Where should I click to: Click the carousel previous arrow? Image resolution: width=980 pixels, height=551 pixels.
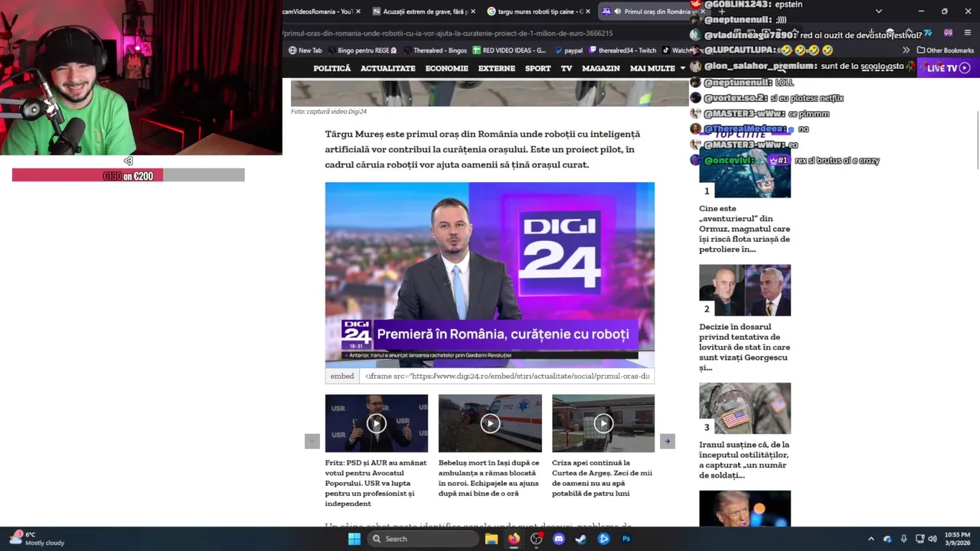[x=312, y=442]
